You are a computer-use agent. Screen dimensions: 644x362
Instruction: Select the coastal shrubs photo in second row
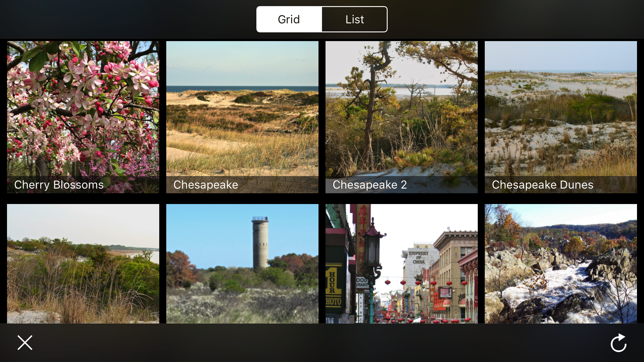(83, 263)
